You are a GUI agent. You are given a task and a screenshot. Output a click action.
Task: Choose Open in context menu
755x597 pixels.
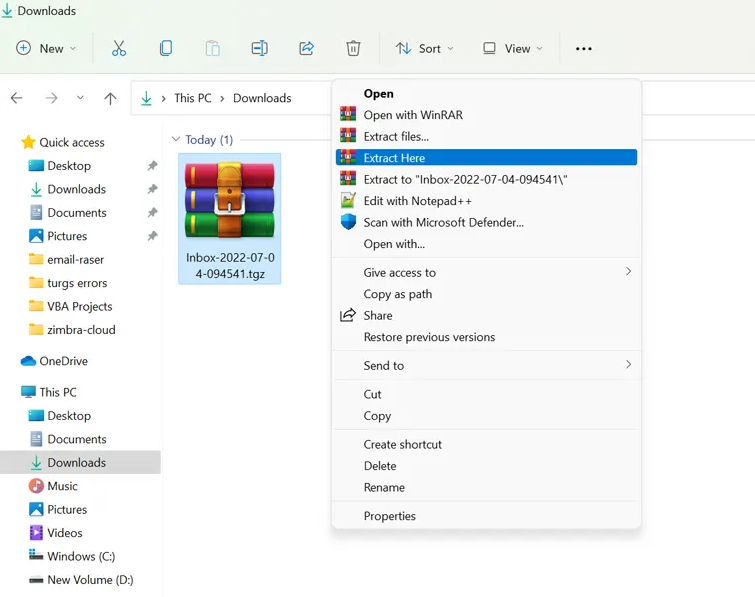click(x=486, y=93)
